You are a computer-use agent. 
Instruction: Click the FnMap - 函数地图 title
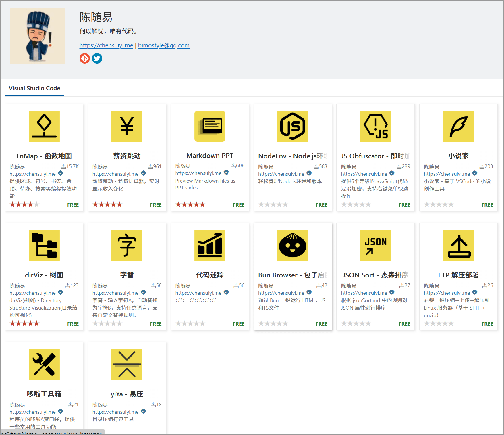pyautogui.click(x=44, y=156)
